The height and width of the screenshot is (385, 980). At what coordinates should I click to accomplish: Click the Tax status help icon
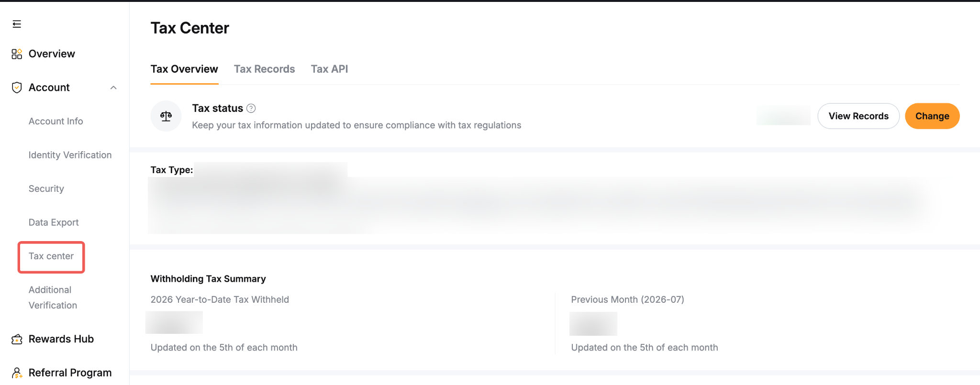[x=251, y=109]
